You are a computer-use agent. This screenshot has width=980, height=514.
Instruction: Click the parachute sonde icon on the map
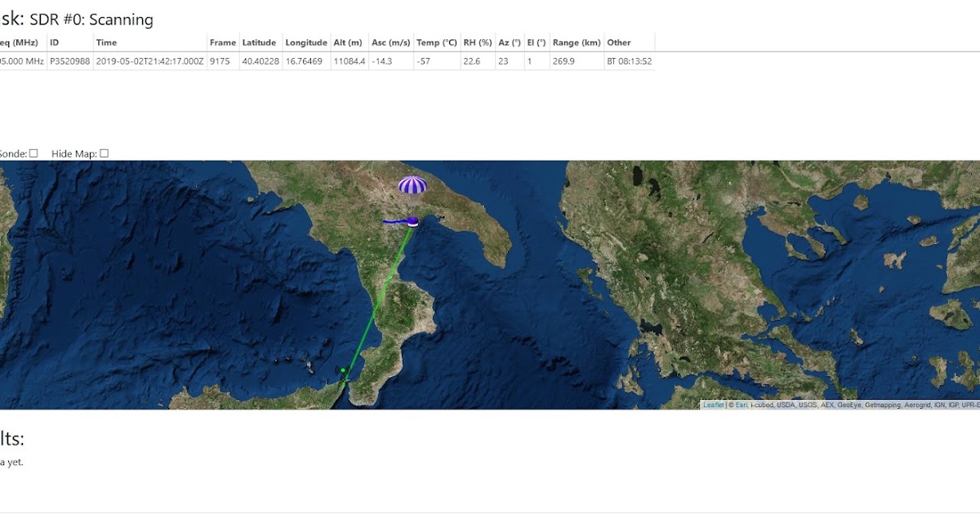coord(411,186)
